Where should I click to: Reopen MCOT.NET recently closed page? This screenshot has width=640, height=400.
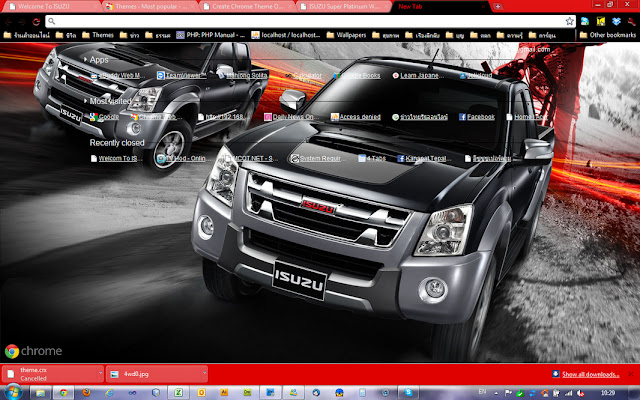(x=251, y=158)
